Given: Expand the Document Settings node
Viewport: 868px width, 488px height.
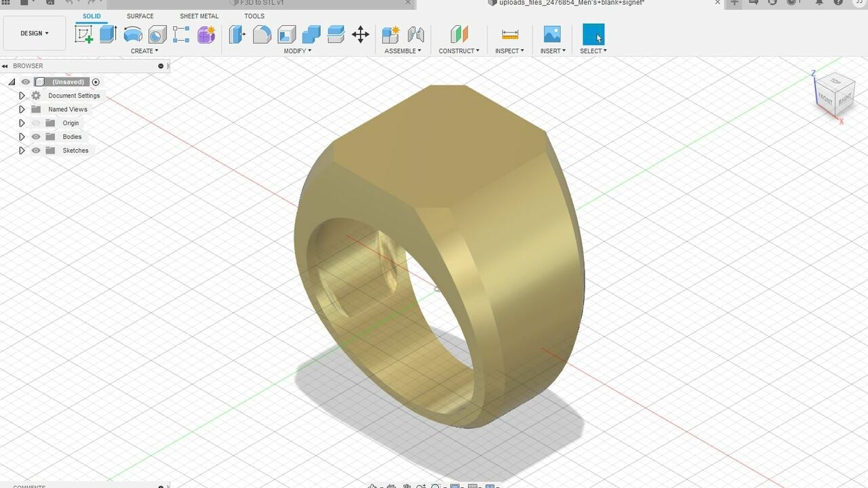Looking at the screenshot, I should 22,96.
